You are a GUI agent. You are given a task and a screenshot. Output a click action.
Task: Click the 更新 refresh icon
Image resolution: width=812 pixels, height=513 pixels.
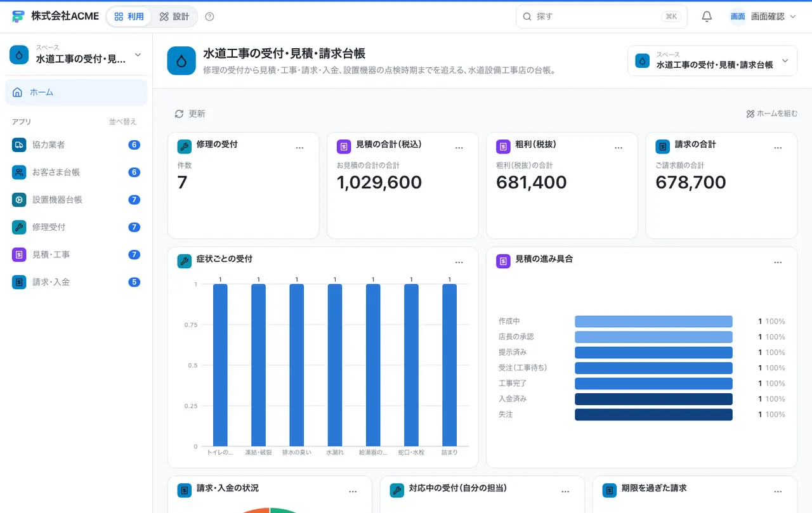(179, 114)
